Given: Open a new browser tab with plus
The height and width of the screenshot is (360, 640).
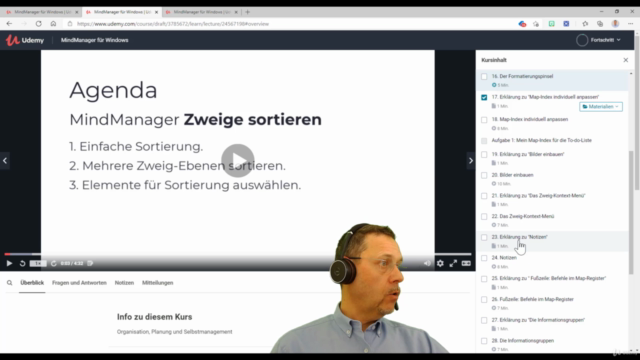Looking at the screenshot, I should click(x=247, y=12).
